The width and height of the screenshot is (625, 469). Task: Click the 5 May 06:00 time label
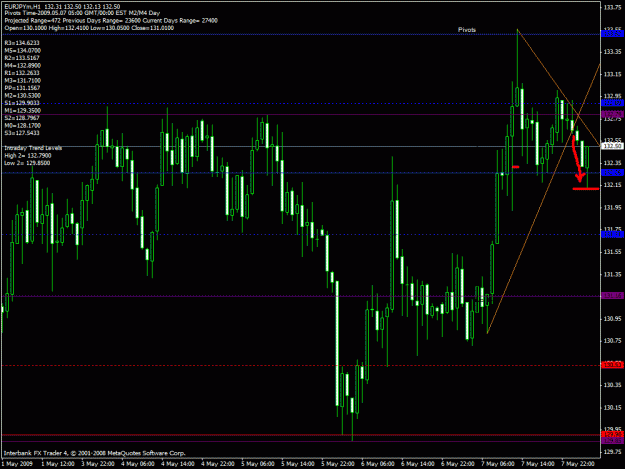pyautogui.click(x=258, y=464)
